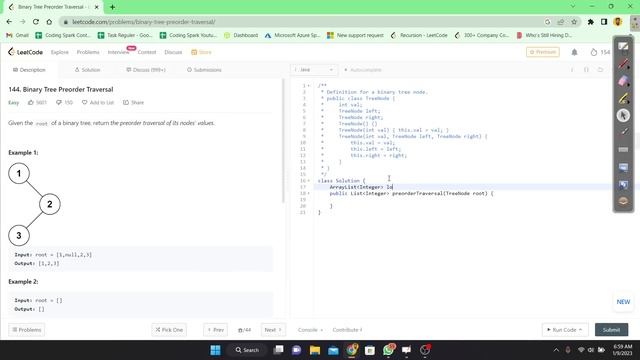Viewport: 640px width, 360px height.
Task: Open Chrome extensions puzzle icon
Action: [591, 22]
